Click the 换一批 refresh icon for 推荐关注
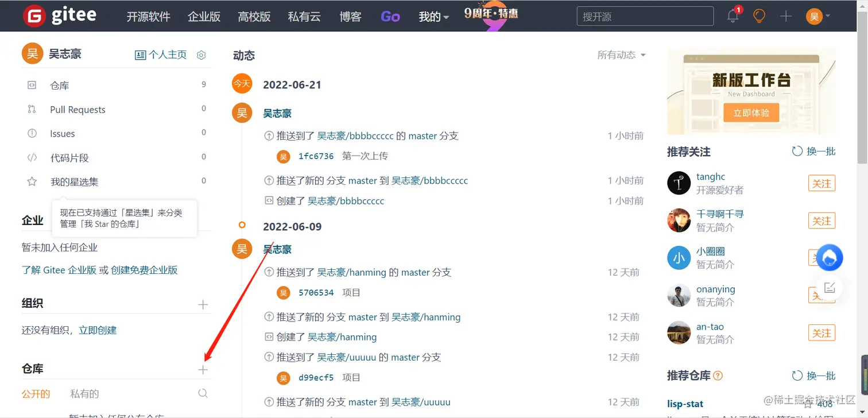This screenshot has height=418, width=868. pyautogui.click(x=797, y=151)
